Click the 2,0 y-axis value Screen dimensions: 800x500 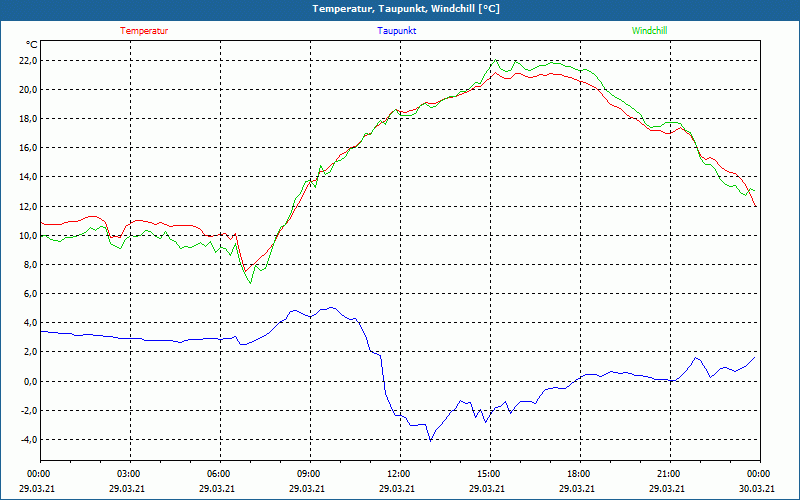(x=30, y=352)
